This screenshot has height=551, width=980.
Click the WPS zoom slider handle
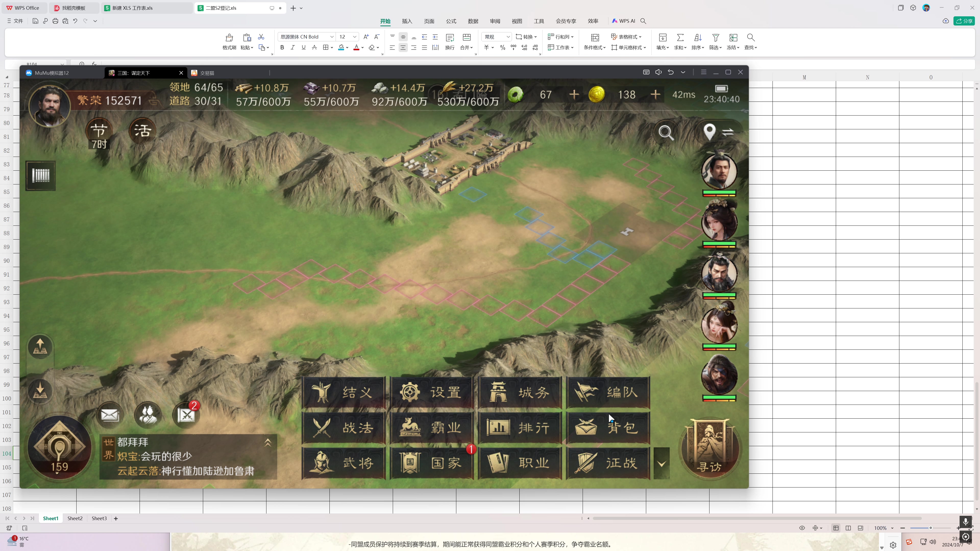pyautogui.click(x=930, y=528)
